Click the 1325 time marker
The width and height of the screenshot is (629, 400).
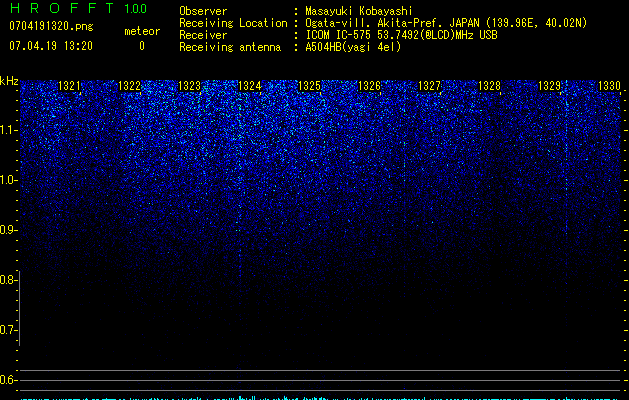coord(310,86)
